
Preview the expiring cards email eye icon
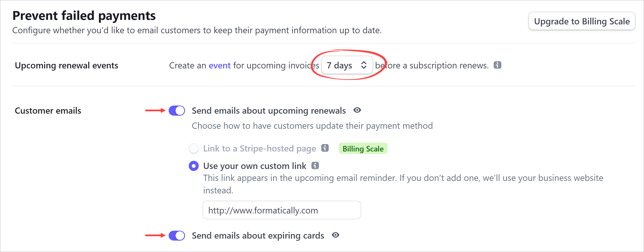click(335, 235)
